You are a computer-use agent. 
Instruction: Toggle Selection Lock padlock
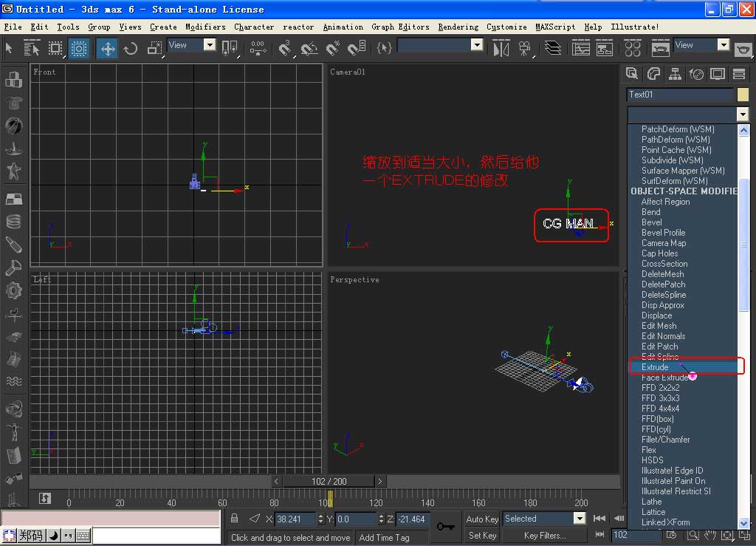tap(234, 519)
